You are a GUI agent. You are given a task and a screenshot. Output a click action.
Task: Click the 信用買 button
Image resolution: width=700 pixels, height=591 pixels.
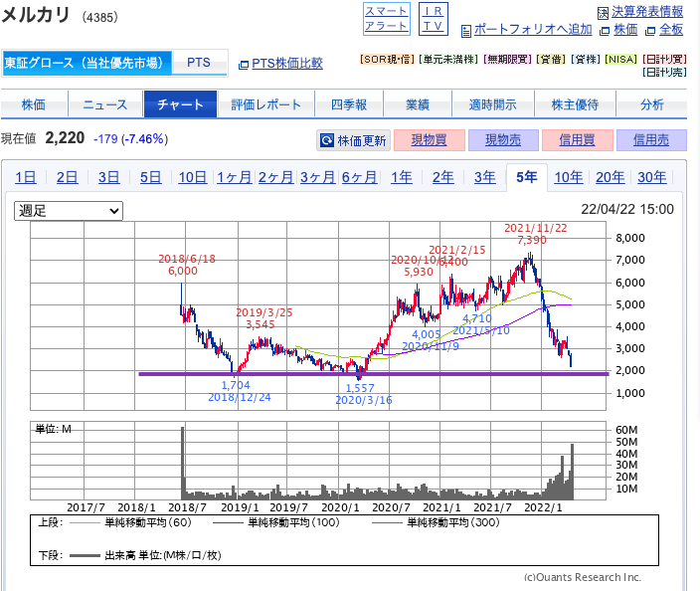coord(578,140)
